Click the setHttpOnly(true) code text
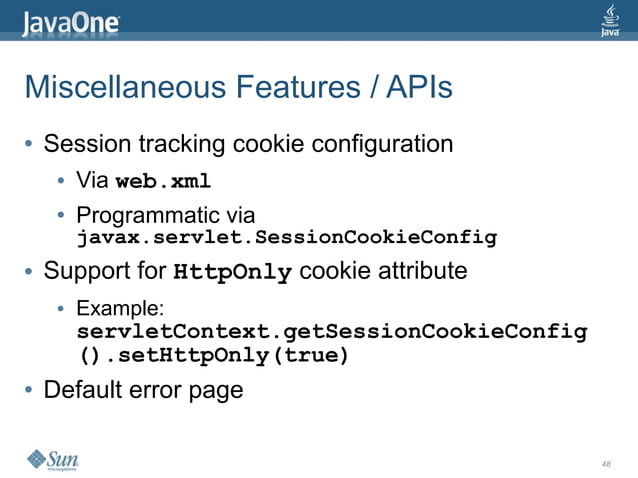Screen dimensions: 638x478 [x=234, y=356]
